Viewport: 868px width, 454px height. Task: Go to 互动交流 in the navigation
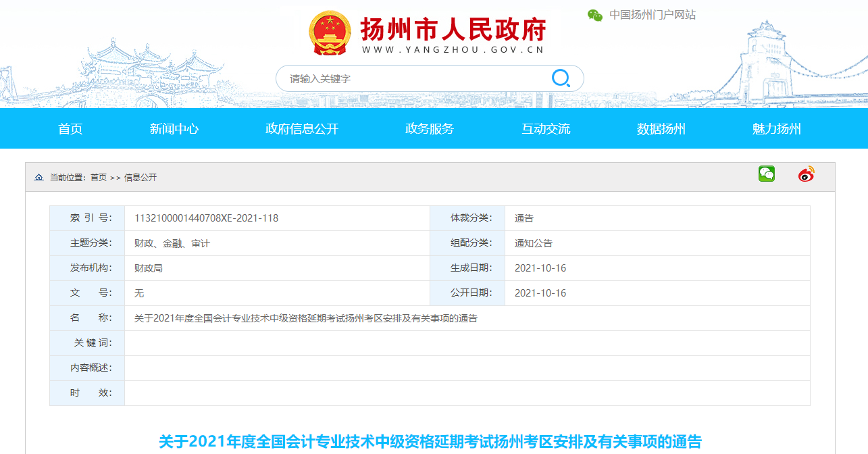point(544,128)
